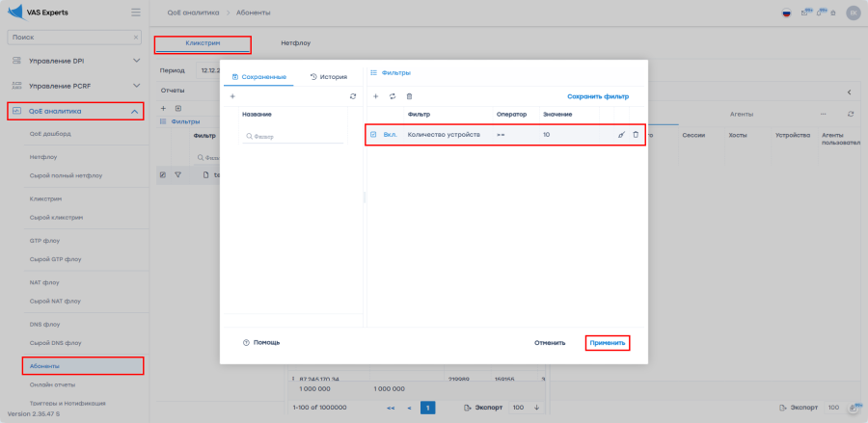Select page 1 in pagination

[x=428, y=409]
